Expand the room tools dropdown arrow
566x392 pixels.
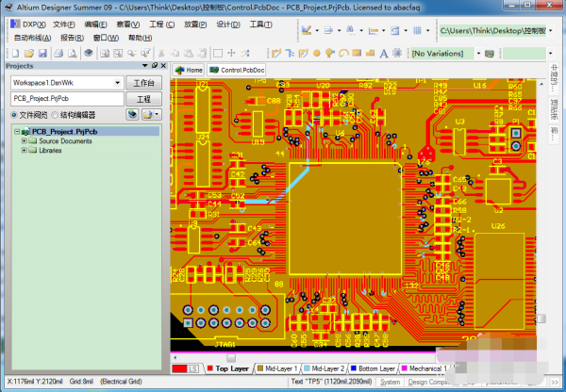(x=406, y=31)
